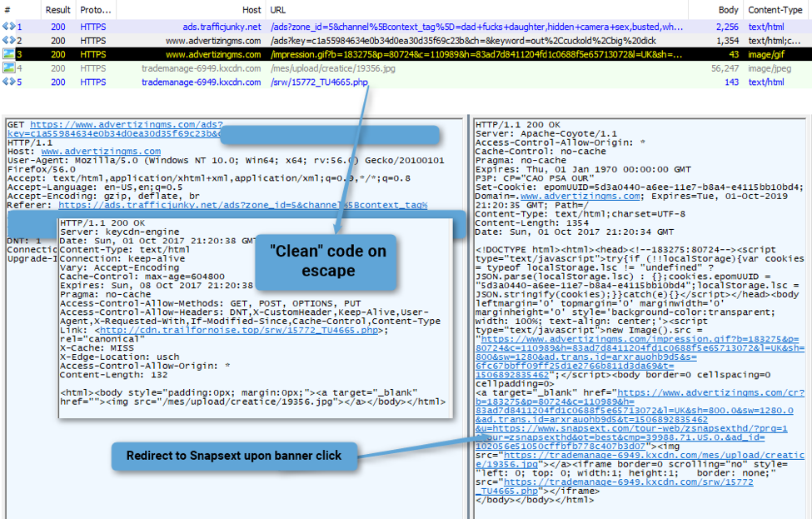Sort sessions by Body column header
Screen dimensions: 812x519
[728, 10]
